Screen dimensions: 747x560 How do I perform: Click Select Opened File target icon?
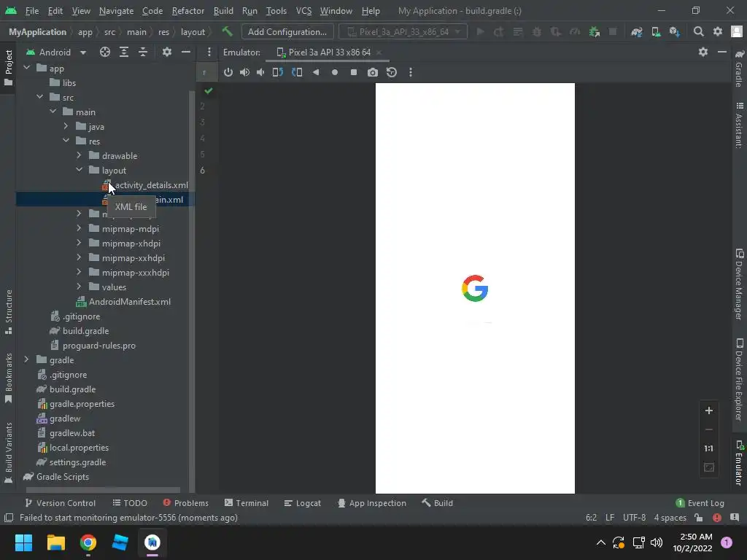coord(105,52)
